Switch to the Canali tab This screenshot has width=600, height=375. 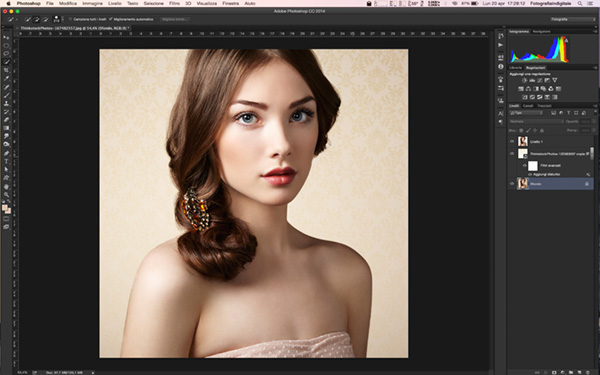click(528, 106)
